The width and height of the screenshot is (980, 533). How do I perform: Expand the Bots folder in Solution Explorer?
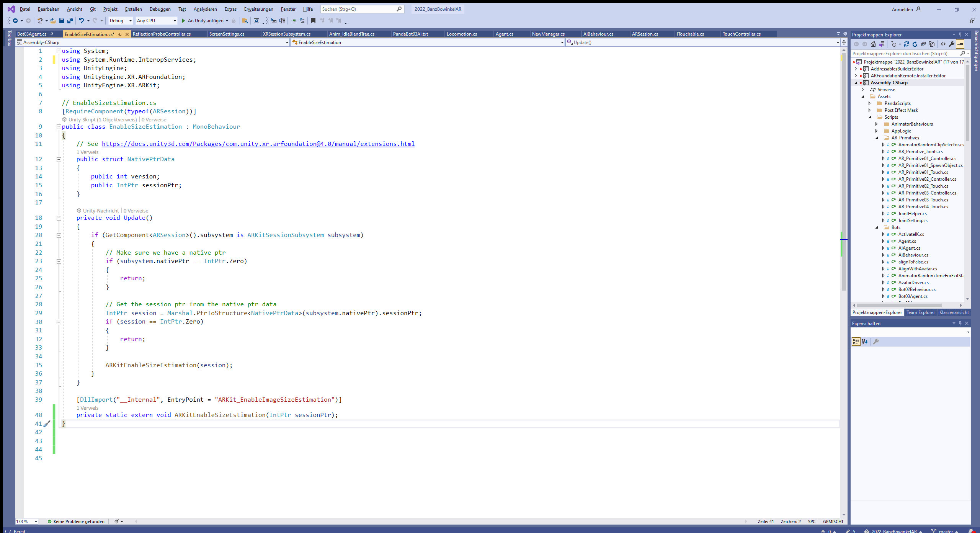(x=877, y=227)
